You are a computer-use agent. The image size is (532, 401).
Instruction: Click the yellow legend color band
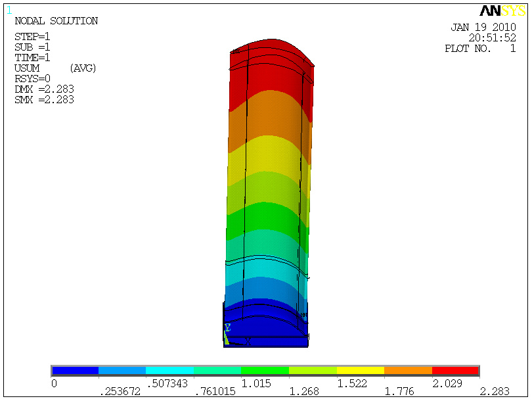361,371
